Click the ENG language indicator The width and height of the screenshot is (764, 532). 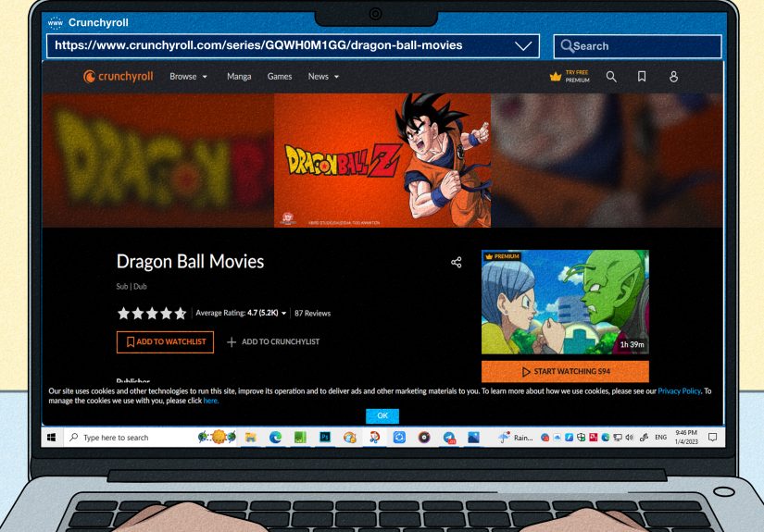(x=660, y=437)
